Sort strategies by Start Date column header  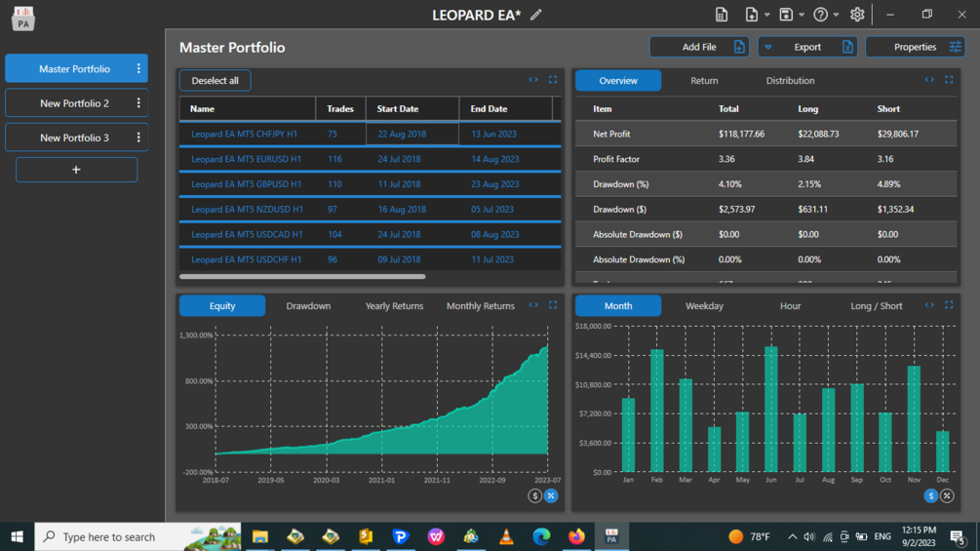412,108
